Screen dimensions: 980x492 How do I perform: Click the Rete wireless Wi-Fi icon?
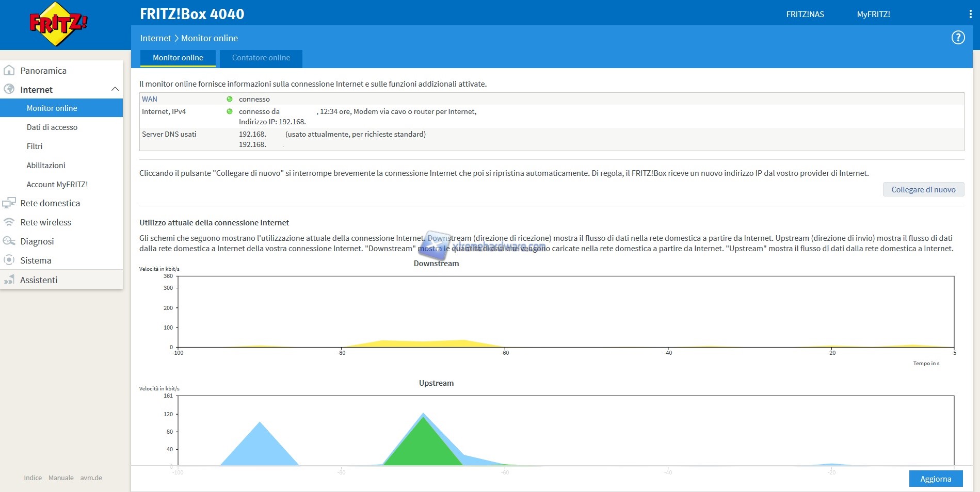(x=9, y=222)
